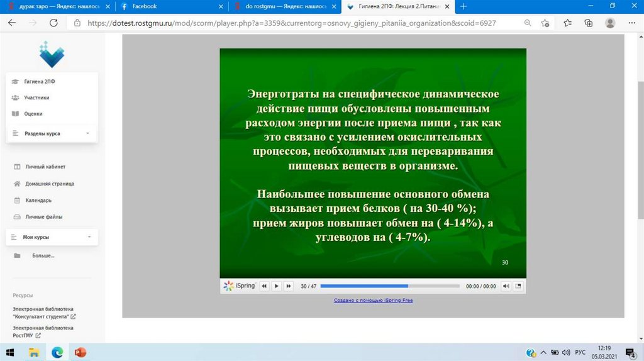This screenshot has width=644, height=361.
Task: Open Windows Start menu
Action: pyautogui.click(x=10, y=352)
